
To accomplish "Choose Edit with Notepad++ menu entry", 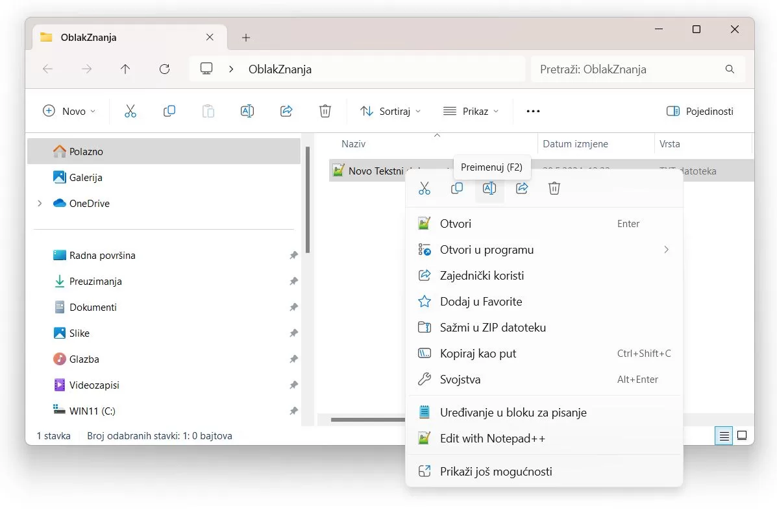I will tap(492, 439).
